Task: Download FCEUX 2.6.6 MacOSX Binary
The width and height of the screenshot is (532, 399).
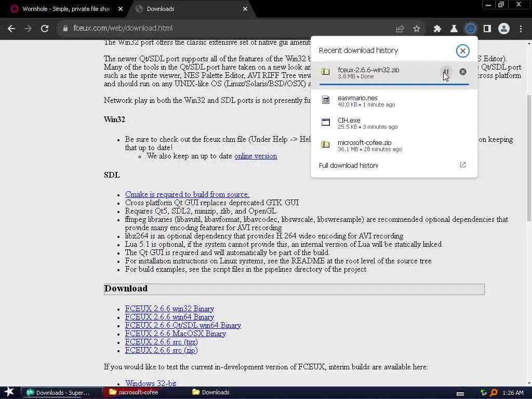Action: 176,334
